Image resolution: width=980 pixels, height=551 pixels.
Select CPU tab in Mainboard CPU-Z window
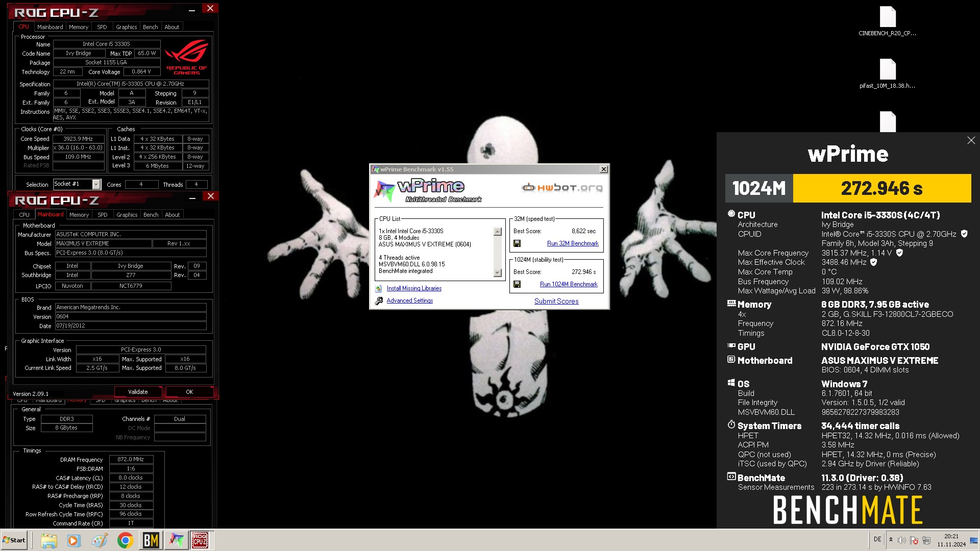24,215
